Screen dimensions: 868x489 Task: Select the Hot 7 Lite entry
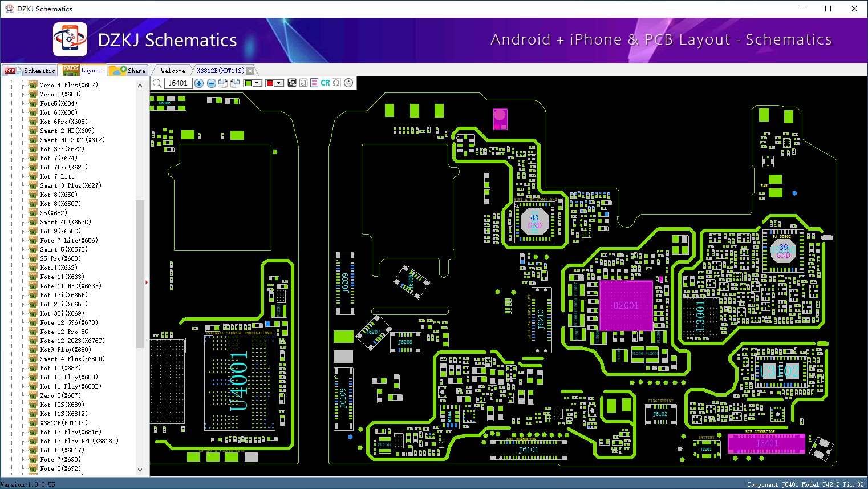(57, 176)
